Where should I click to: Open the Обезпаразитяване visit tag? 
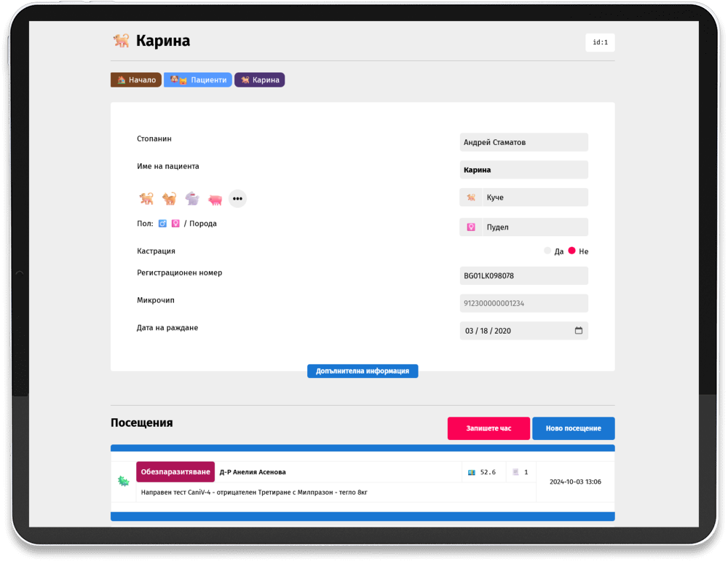175,472
